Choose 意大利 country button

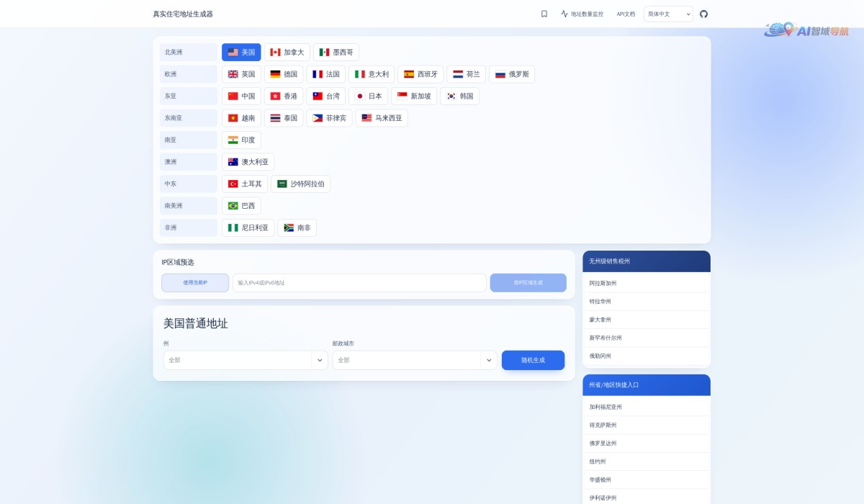pyautogui.click(x=372, y=74)
